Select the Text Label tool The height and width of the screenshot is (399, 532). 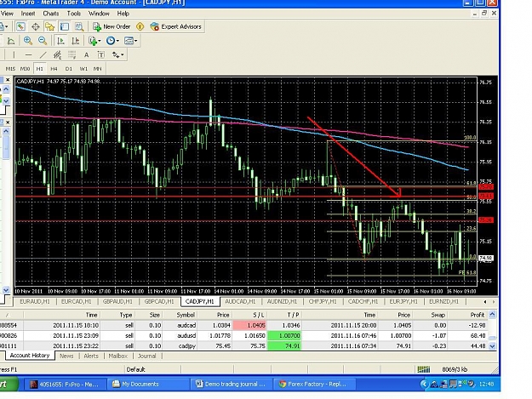tap(100, 55)
